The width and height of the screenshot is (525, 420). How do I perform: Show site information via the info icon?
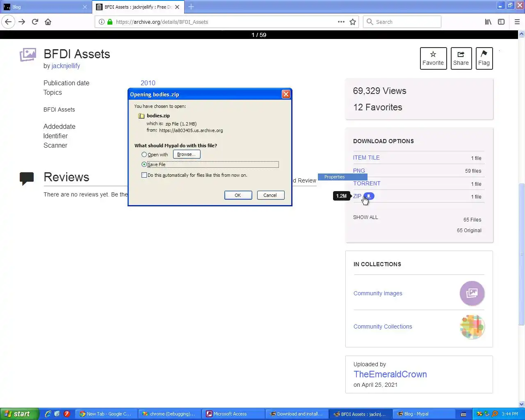point(102,22)
